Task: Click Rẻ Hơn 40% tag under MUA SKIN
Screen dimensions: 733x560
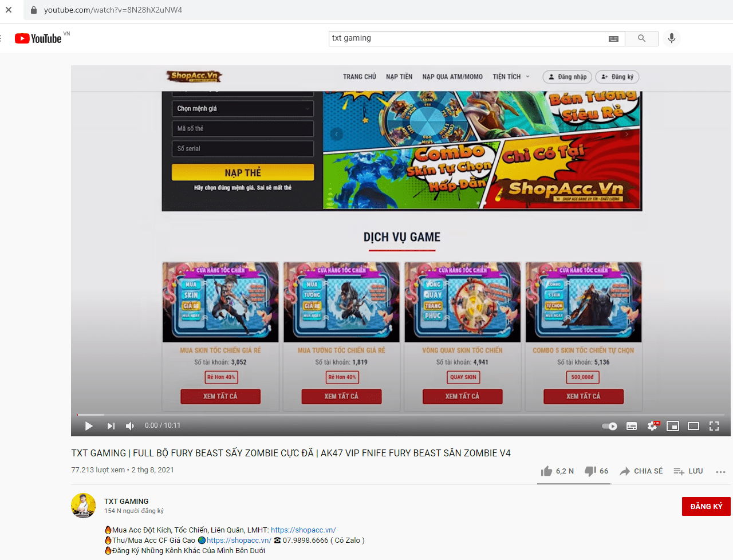Action: click(x=221, y=377)
